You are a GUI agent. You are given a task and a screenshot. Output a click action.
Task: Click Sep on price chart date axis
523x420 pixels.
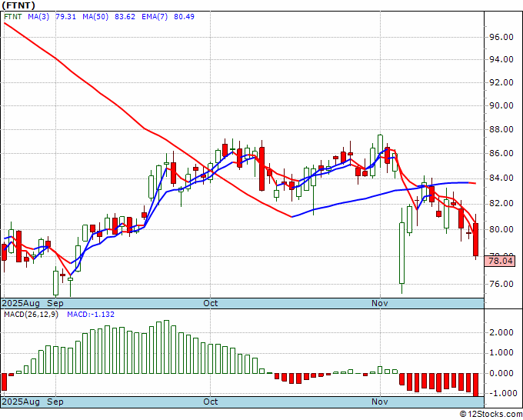point(55,304)
